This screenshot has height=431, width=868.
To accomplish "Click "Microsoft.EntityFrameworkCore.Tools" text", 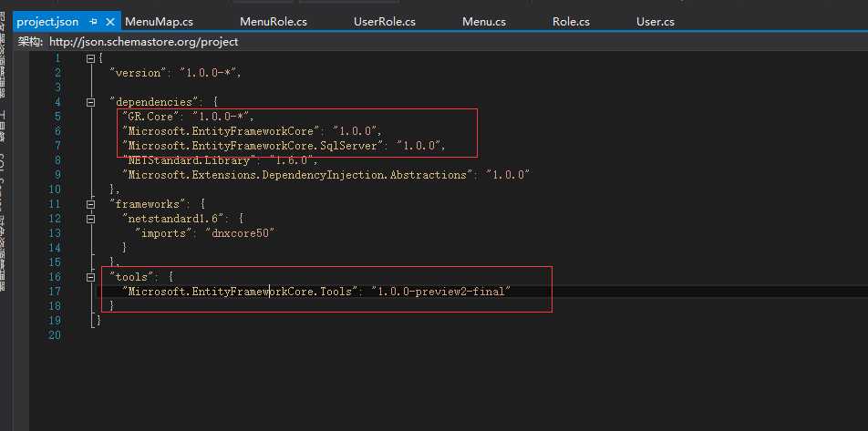I will 241,291.
